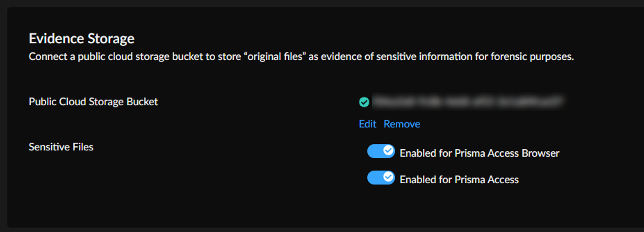Click the word "Connect" starting the description
Viewport: 644px width, 232px height.
click(x=48, y=57)
